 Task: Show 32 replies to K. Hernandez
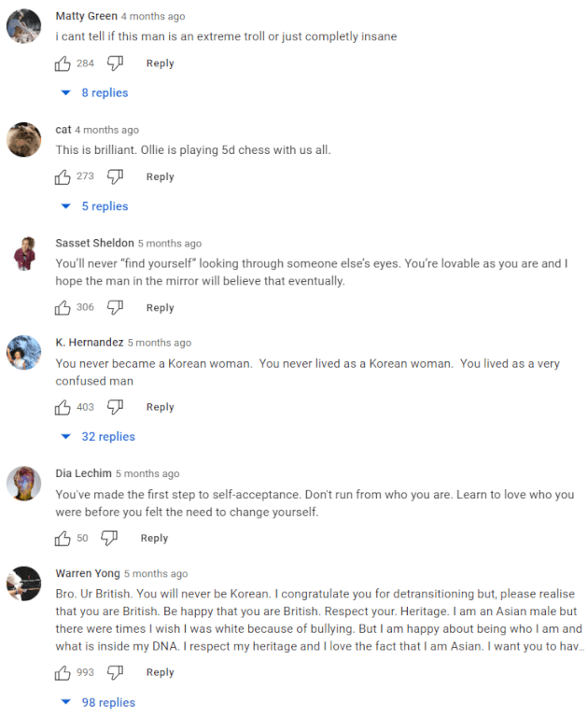[x=98, y=437]
